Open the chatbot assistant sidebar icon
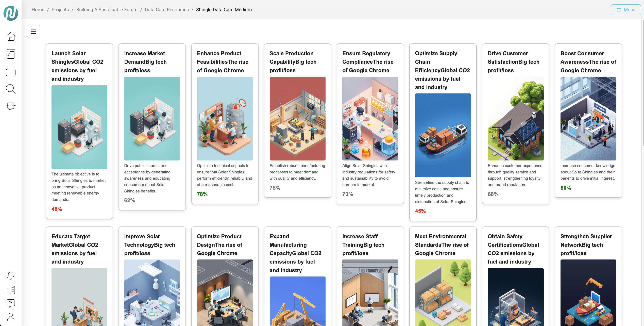This screenshot has height=326, width=644. pyautogui.click(x=11, y=106)
